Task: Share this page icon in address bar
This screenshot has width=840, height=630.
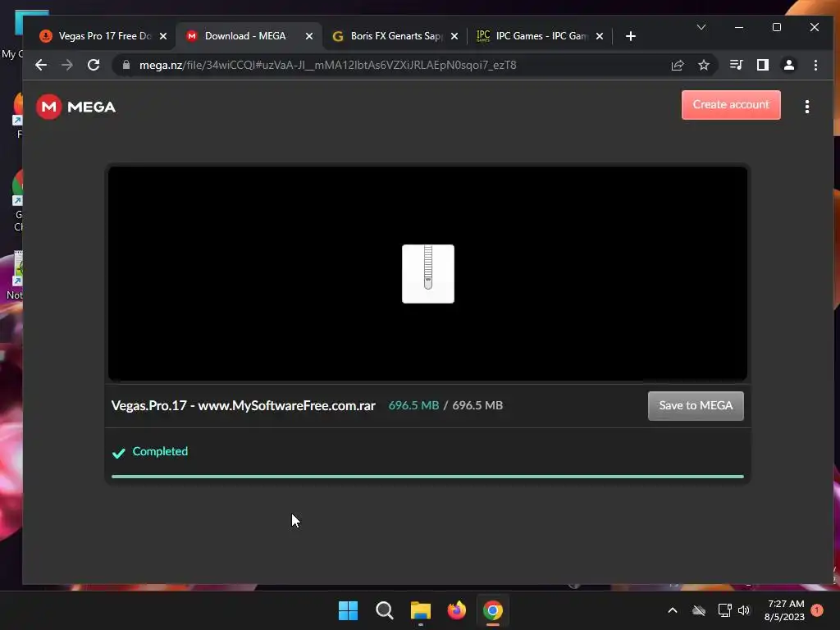Action: pos(677,65)
